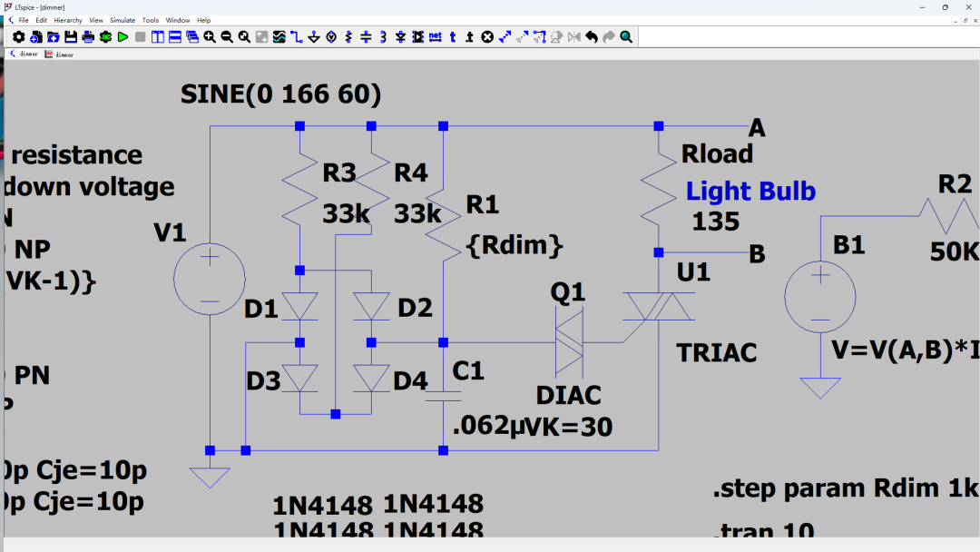Screen dimensions: 980x552
Task: Select the capacitor tool in toolbar
Action: [x=367, y=37]
